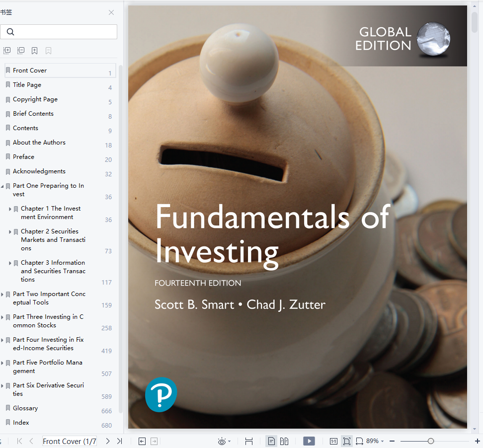Go forward to the next view

tap(154, 441)
